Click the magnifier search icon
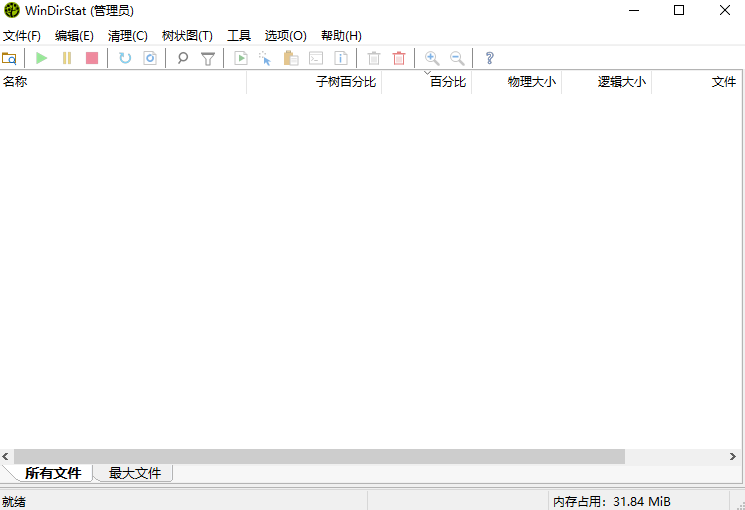 [x=182, y=58]
